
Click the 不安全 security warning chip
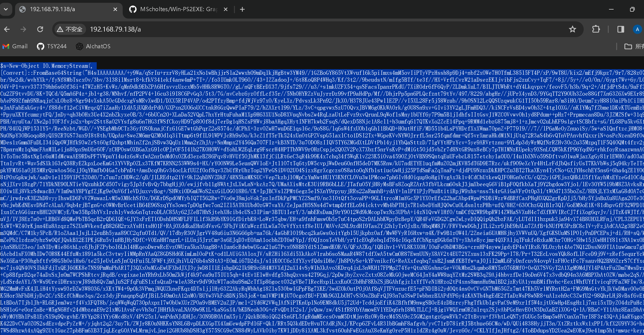click(70, 29)
